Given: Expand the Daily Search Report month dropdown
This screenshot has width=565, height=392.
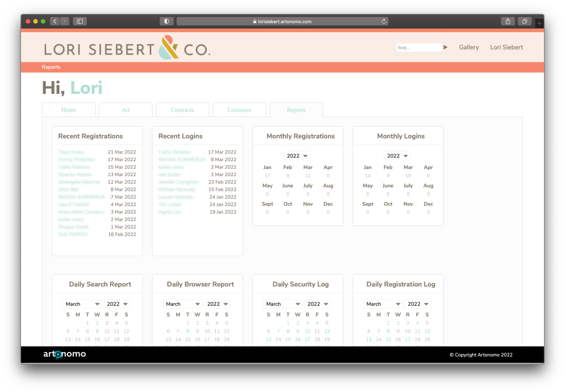Looking at the screenshot, I should (x=82, y=304).
